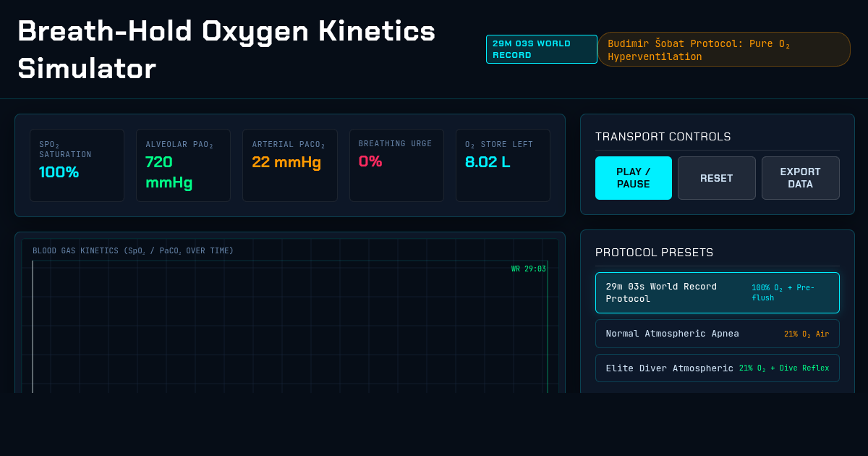
Task: Click the white time cursor line in chart
Action: [33, 326]
